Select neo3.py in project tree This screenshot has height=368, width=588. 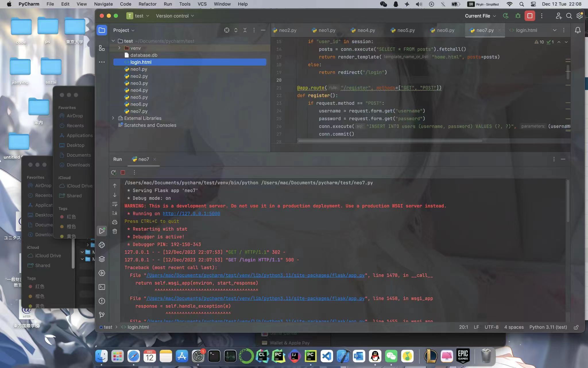(x=139, y=83)
